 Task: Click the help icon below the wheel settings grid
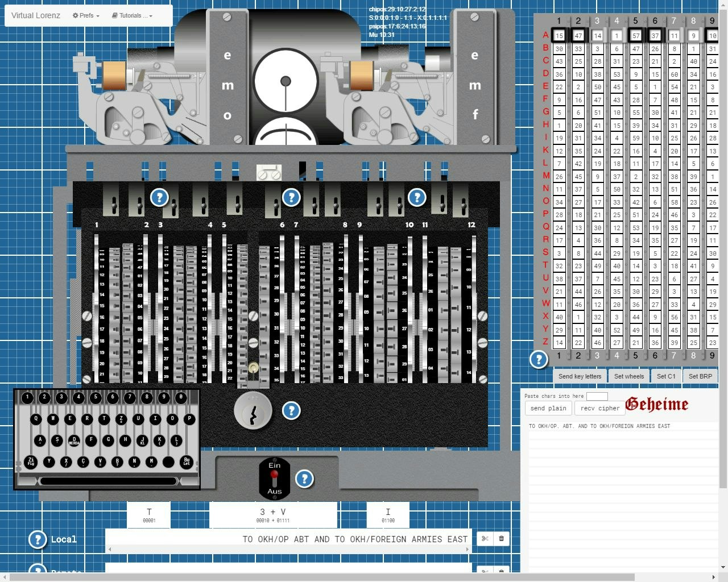[538, 359]
